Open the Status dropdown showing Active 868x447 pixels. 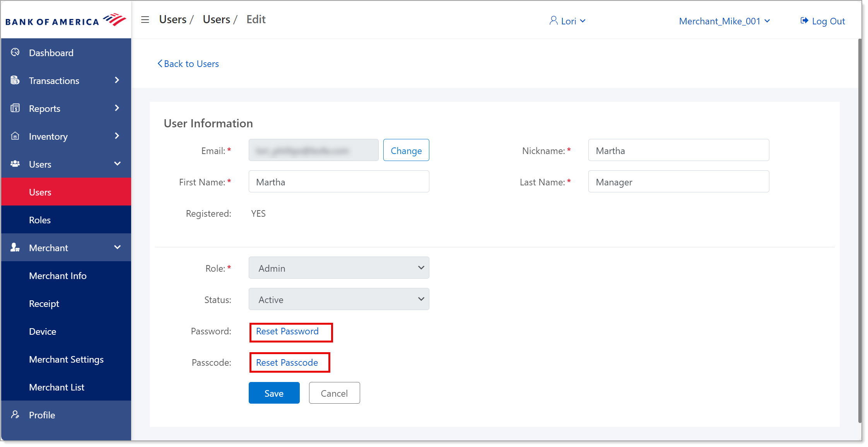339,299
